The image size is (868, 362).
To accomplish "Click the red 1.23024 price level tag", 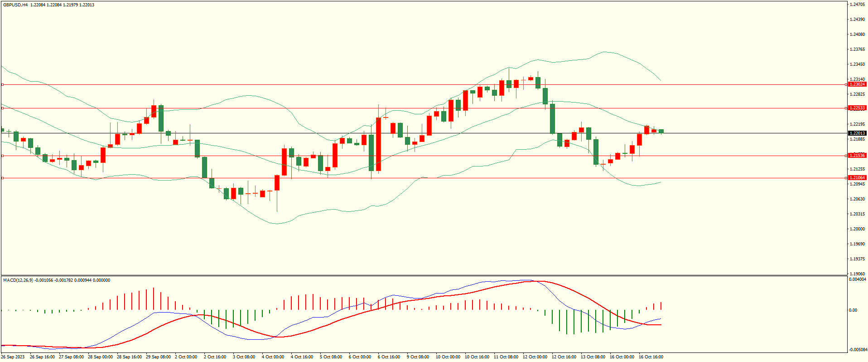I will (x=857, y=84).
